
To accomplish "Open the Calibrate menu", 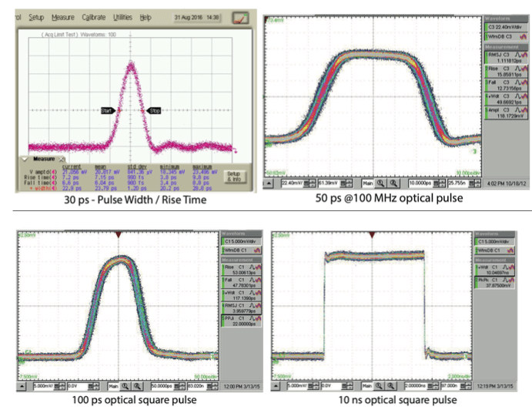I will pyautogui.click(x=92, y=15).
